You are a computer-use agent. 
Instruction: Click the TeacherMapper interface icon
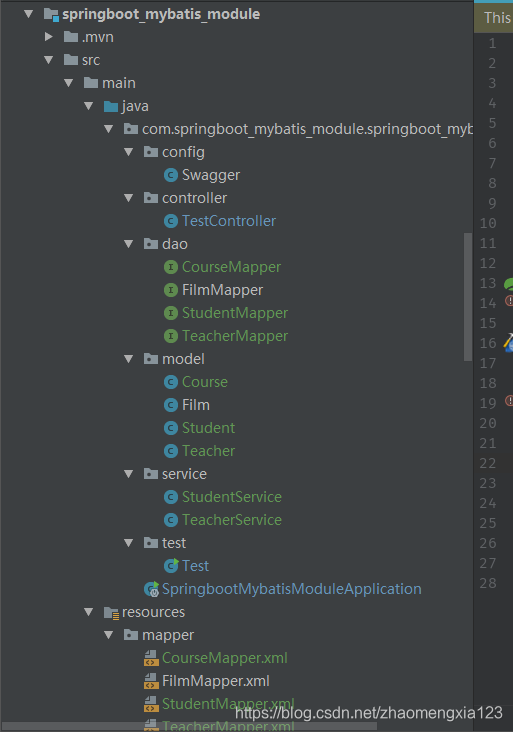click(171, 336)
